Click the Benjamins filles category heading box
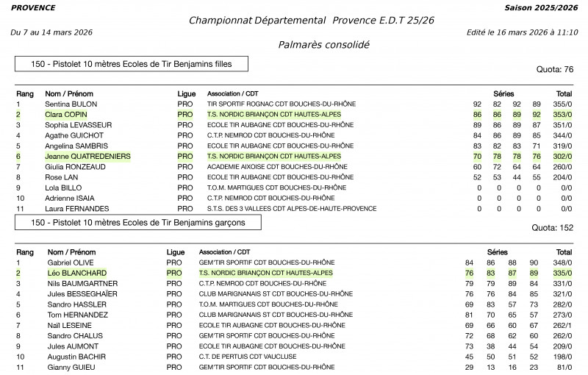The width and height of the screenshot is (588, 375). tap(132, 65)
